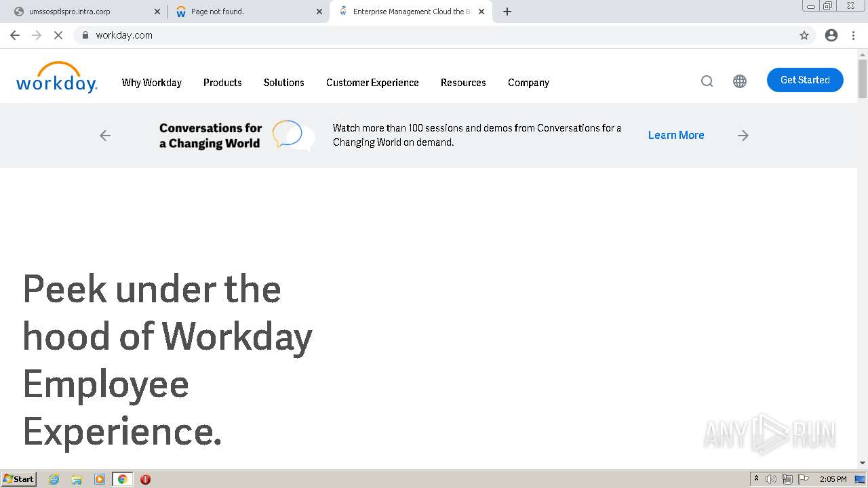Screen dimensions: 868x488
Task: Click the Peek under the hood headline
Action: pos(167,360)
